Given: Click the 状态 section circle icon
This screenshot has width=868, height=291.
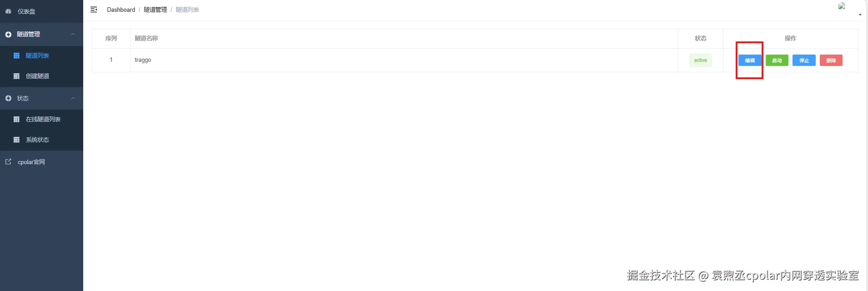Looking at the screenshot, I should (x=8, y=98).
